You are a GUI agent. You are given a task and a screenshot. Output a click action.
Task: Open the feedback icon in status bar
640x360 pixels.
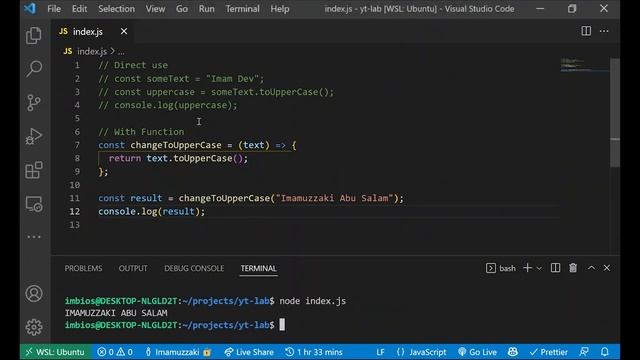pyautogui.click(x=584, y=352)
